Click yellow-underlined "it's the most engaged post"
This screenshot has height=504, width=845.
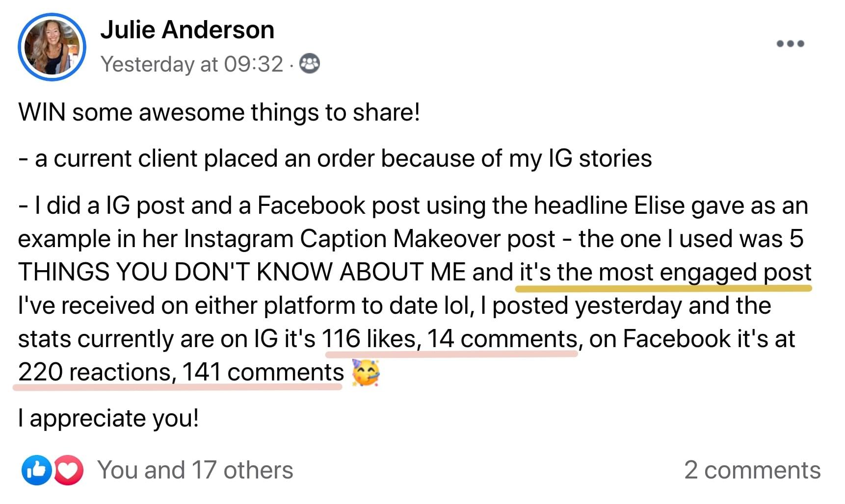click(x=665, y=272)
